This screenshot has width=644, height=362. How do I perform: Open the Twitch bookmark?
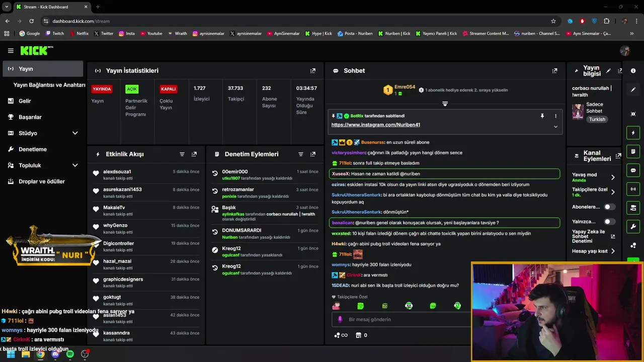tap(55, 34)
